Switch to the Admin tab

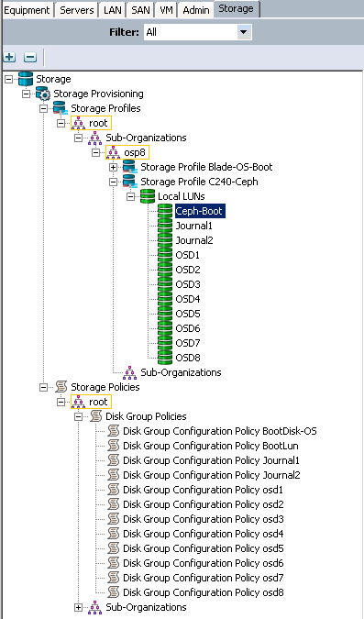pos(195,10)
